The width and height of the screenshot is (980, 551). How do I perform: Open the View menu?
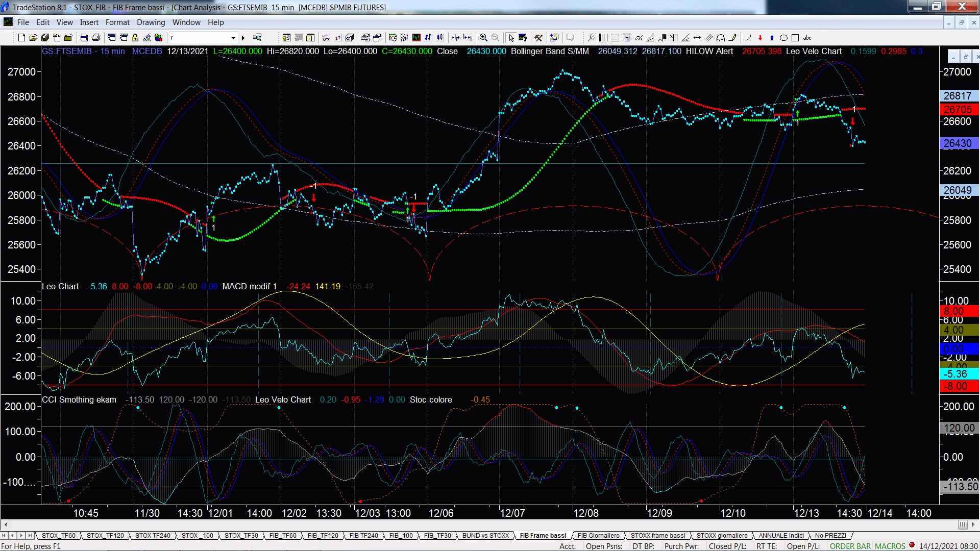(64, 22)
